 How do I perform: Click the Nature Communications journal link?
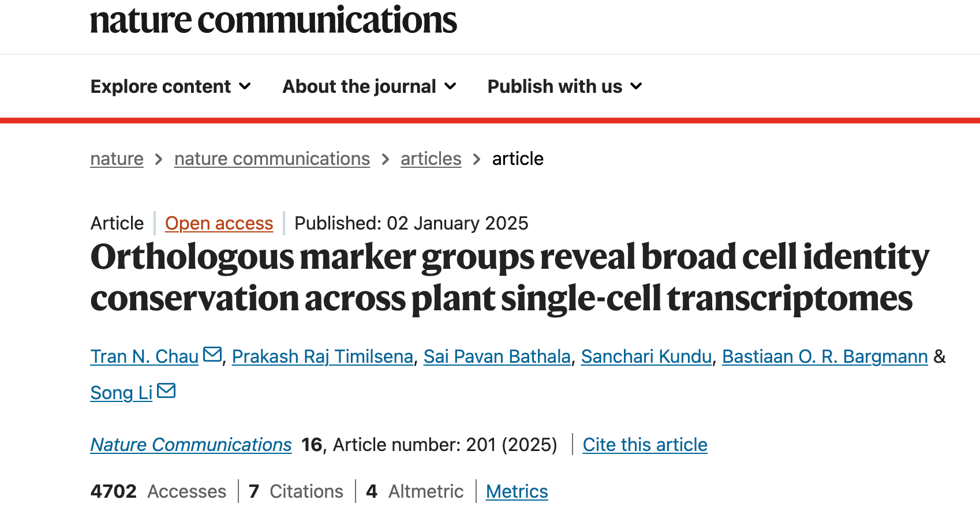coord(190,445)
